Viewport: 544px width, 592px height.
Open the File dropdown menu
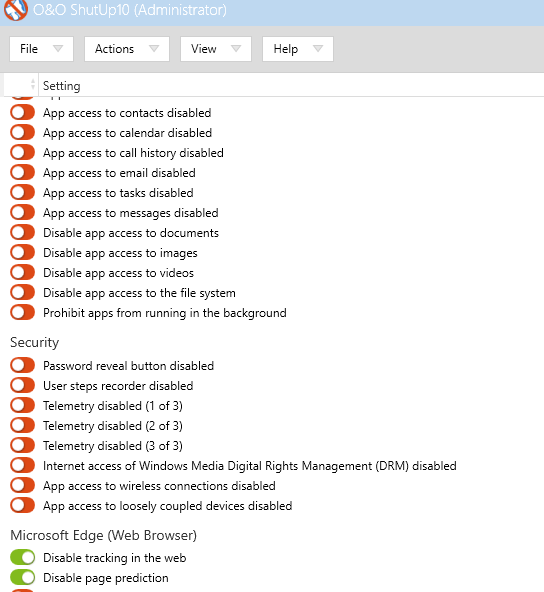[41, 49]
